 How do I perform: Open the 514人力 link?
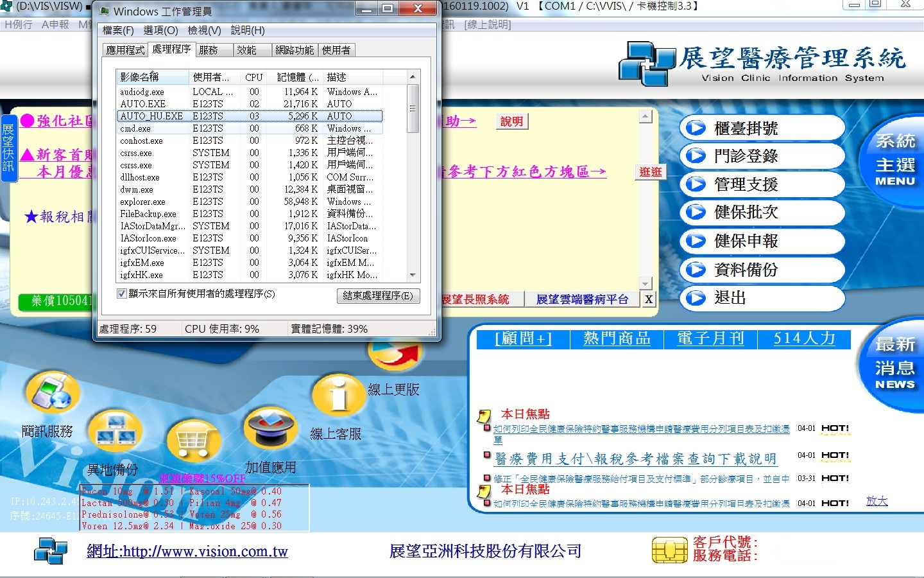pos(804,338)
